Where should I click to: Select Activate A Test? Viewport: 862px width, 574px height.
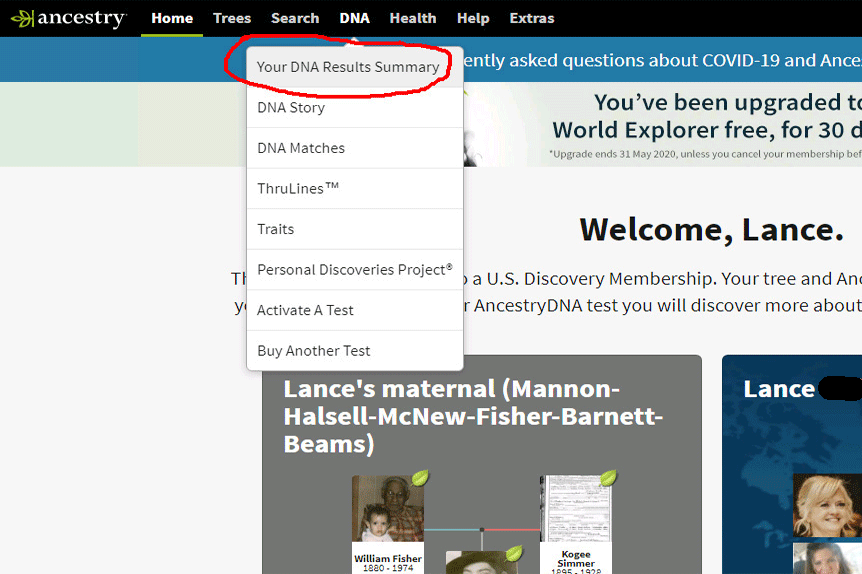[x=355, y=311]
